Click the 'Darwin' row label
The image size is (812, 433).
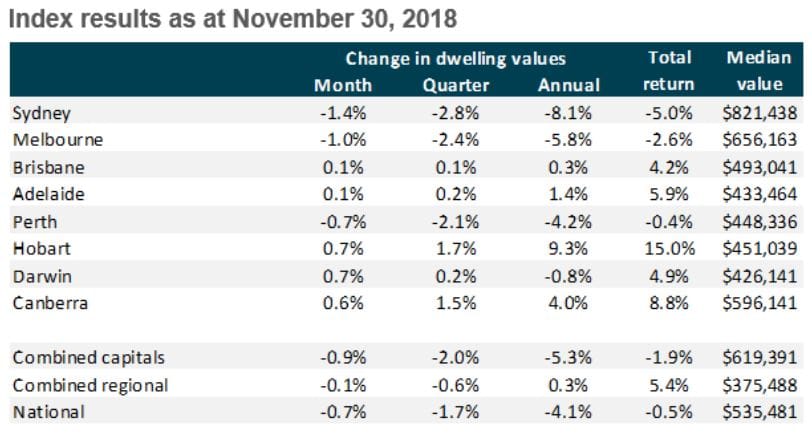pos(37,274)
